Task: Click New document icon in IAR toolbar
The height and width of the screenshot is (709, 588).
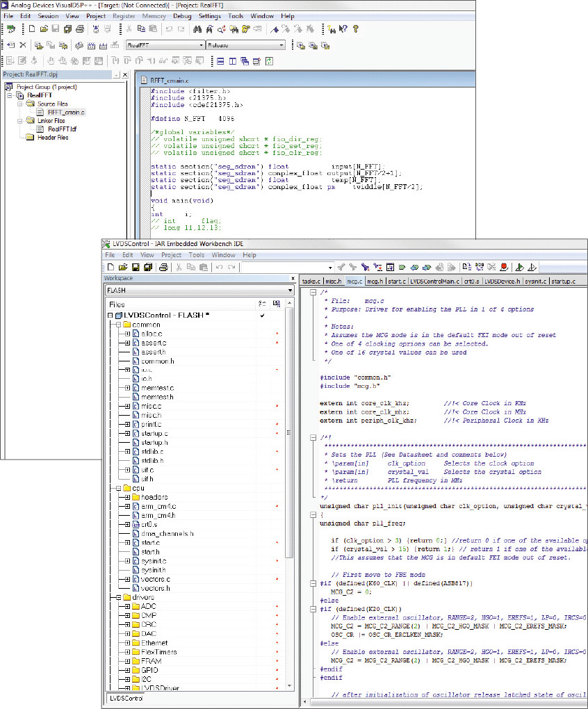Action: coord(111,267)
